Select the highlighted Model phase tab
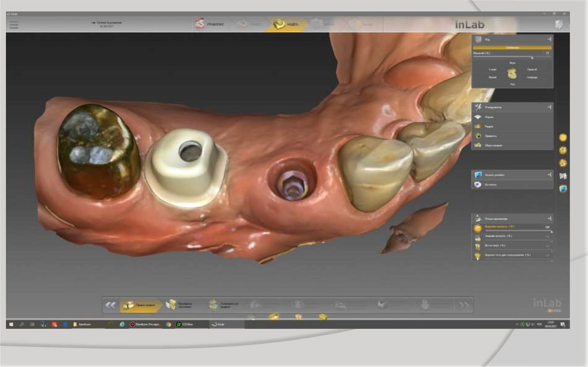588x367 pixels. click(x=286, y=24)
